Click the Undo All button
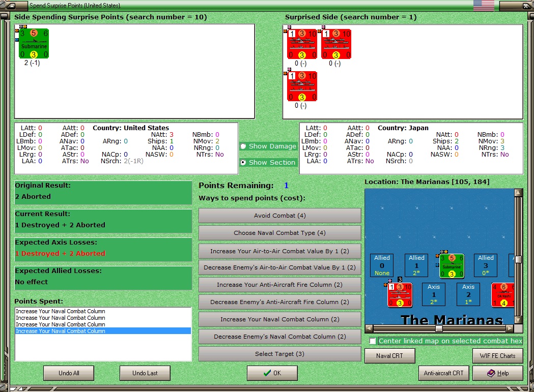This screenshot has width=534, height=392. [69, 373]
